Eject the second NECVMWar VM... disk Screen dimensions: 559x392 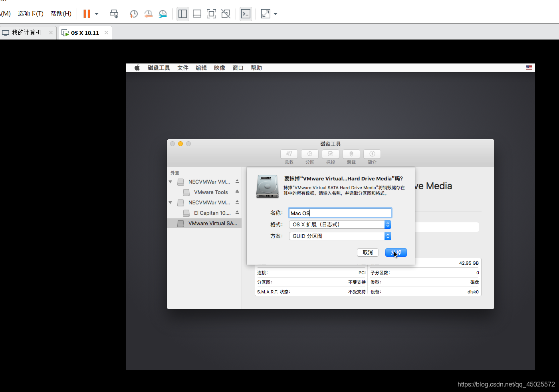coord(237,202)
